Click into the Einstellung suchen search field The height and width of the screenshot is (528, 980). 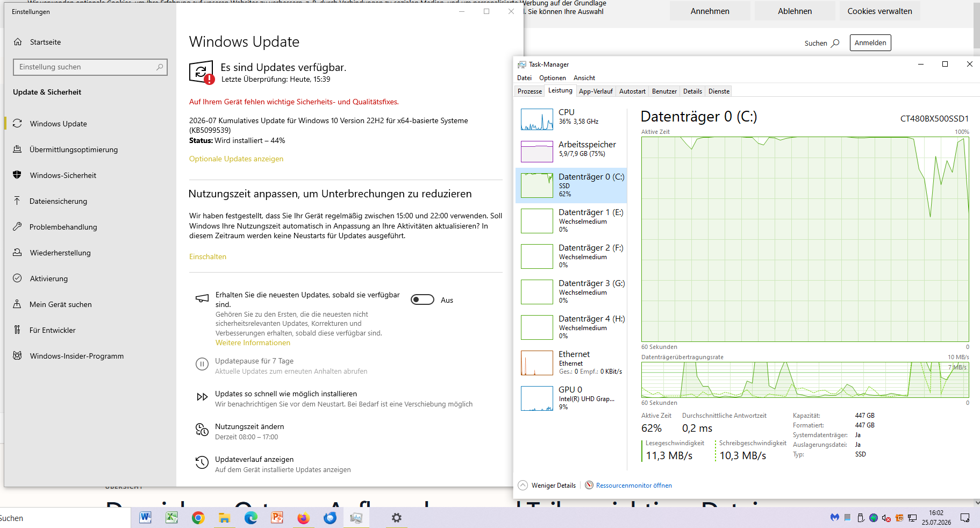pyautogui.click(x=90, y=67)
